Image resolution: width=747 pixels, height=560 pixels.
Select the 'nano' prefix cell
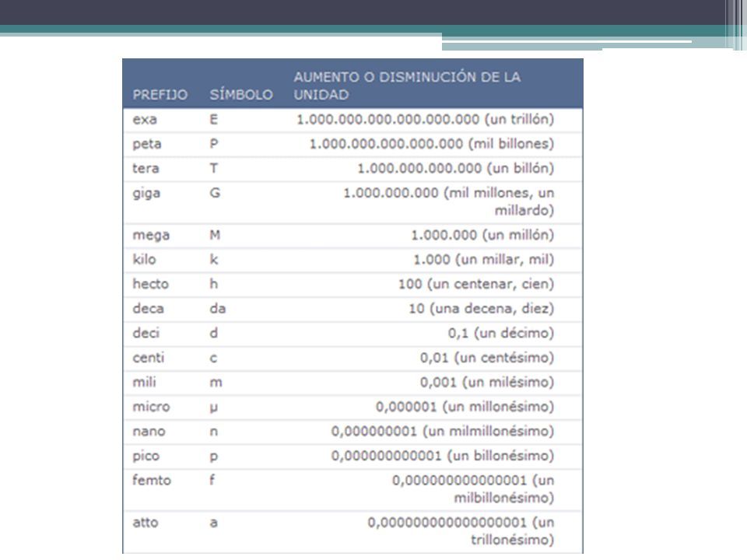[149, 432]
